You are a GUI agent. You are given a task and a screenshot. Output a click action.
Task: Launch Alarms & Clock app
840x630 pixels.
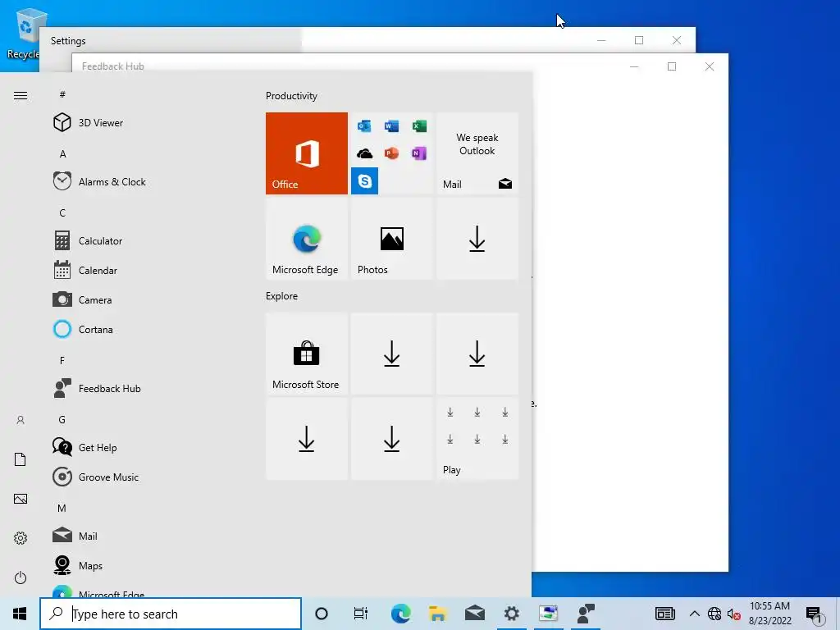pos(112,181)
